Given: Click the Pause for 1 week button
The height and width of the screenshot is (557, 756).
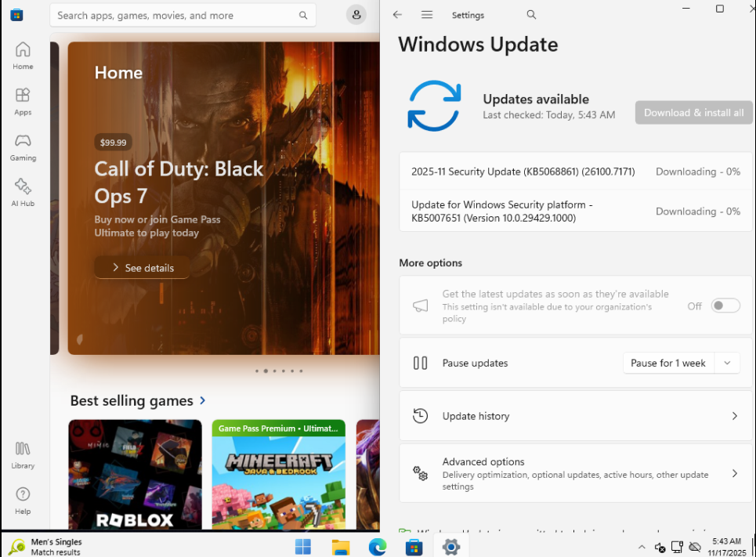Looking at the screenshot, I should click(667, 363).
